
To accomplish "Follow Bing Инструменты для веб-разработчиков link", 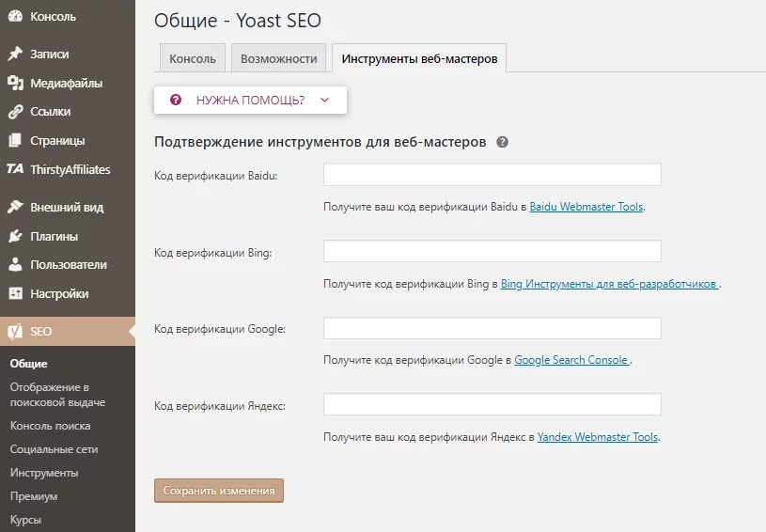I will pyautogui.click(x=610, y=284).
